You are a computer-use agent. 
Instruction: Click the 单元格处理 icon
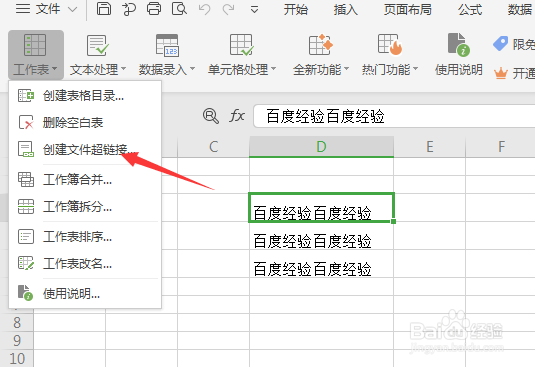242,45
